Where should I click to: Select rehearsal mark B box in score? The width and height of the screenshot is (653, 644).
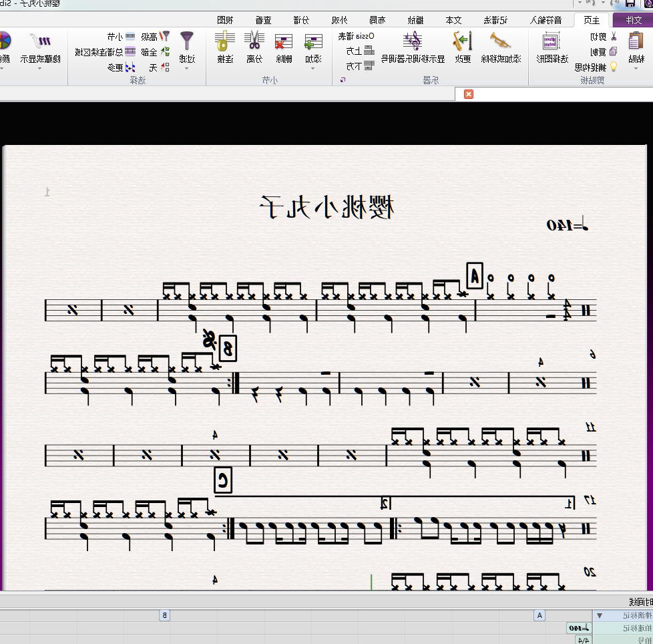228,348
